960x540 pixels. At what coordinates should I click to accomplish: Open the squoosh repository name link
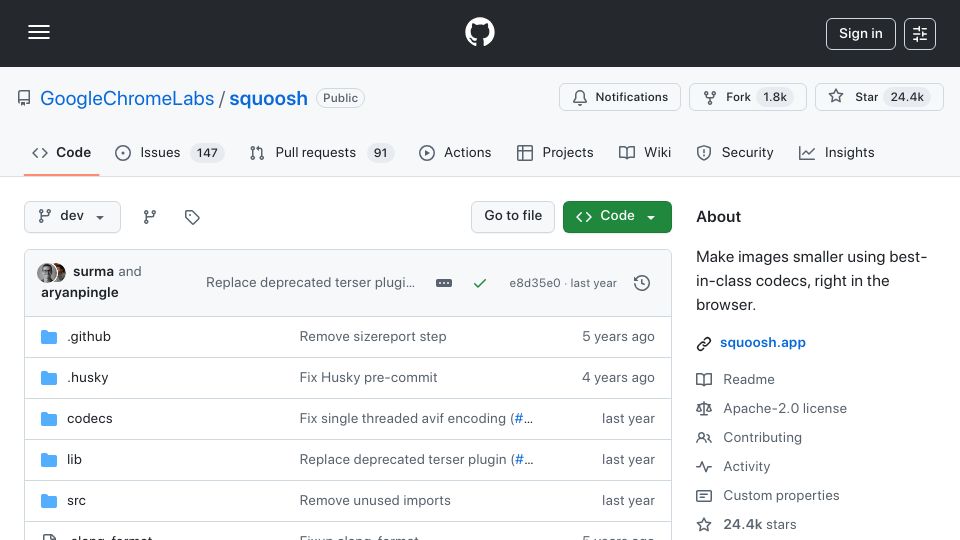(268, 98)
